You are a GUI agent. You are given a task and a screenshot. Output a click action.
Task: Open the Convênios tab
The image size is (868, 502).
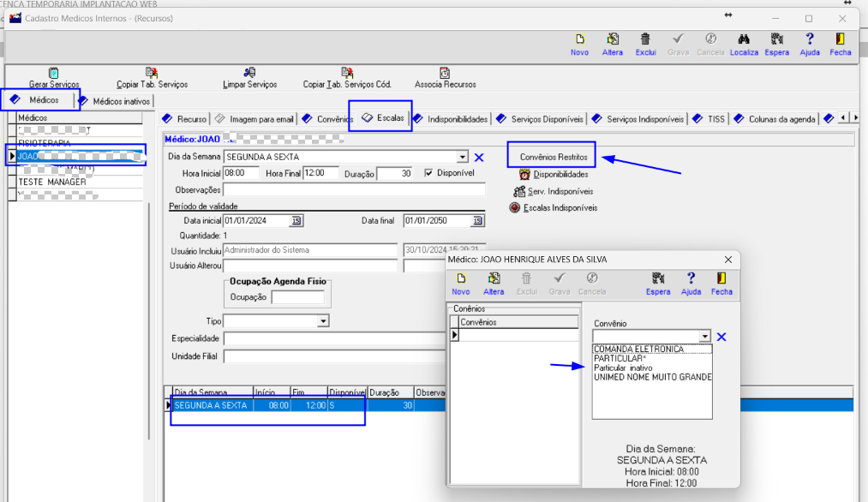click(x=327, y=119)
